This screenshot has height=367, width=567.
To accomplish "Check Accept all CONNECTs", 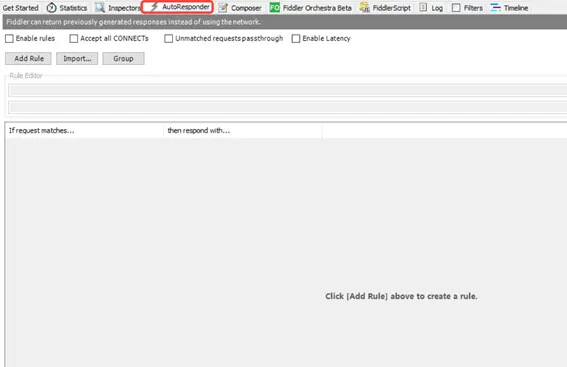I will coord(73,38).
